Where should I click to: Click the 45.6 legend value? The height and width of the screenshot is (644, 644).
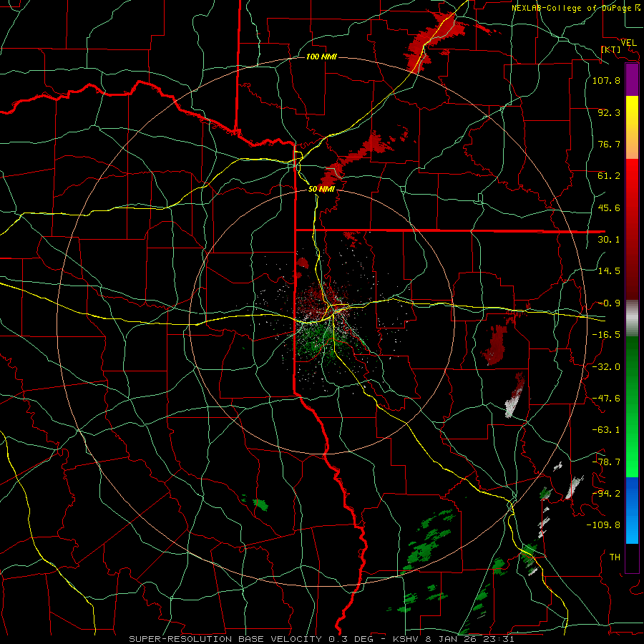(x=609, y=208)
